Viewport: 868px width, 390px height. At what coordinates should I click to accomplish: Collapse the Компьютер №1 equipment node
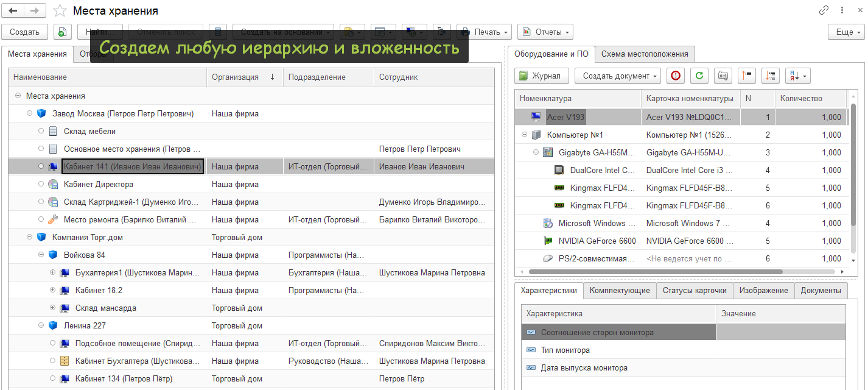point(525,135)
